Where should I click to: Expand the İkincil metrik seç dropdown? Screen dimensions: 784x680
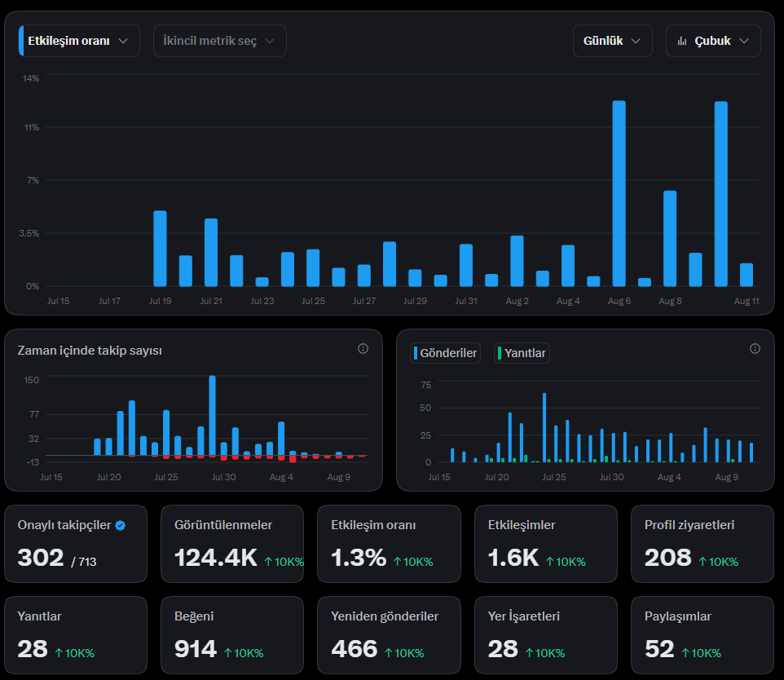click(219, 41)
